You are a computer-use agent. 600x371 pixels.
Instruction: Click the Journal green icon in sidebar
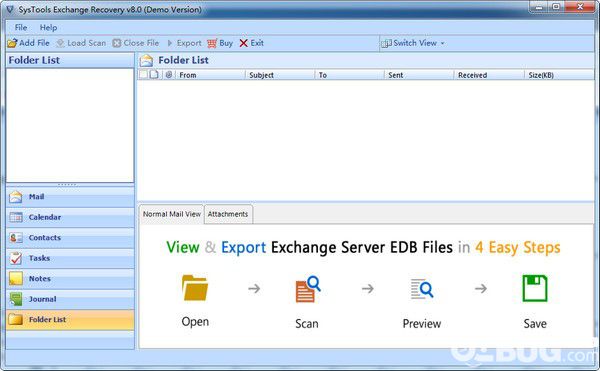click(x=16, y=299)
